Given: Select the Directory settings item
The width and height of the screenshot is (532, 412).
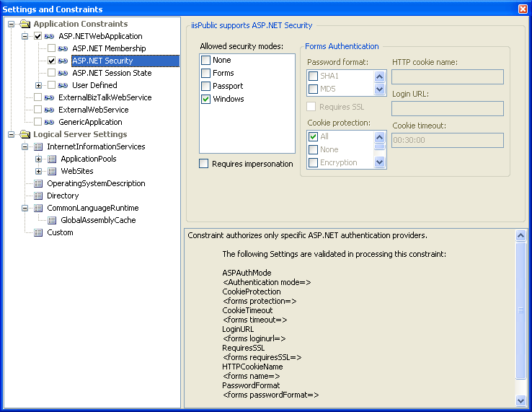Looking at the screenshot, I should pyautogui.click(x=63, y=196).
